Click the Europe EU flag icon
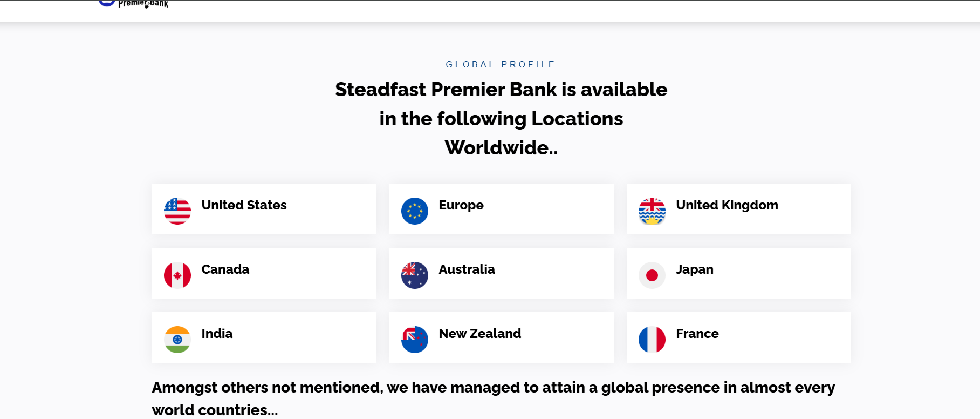 [415, 211]
